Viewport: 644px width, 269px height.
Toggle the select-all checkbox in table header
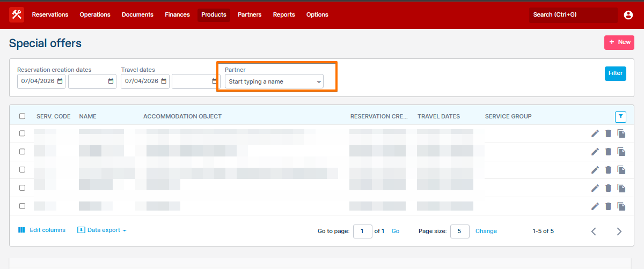pyautogui.click(x=22, y=116)
